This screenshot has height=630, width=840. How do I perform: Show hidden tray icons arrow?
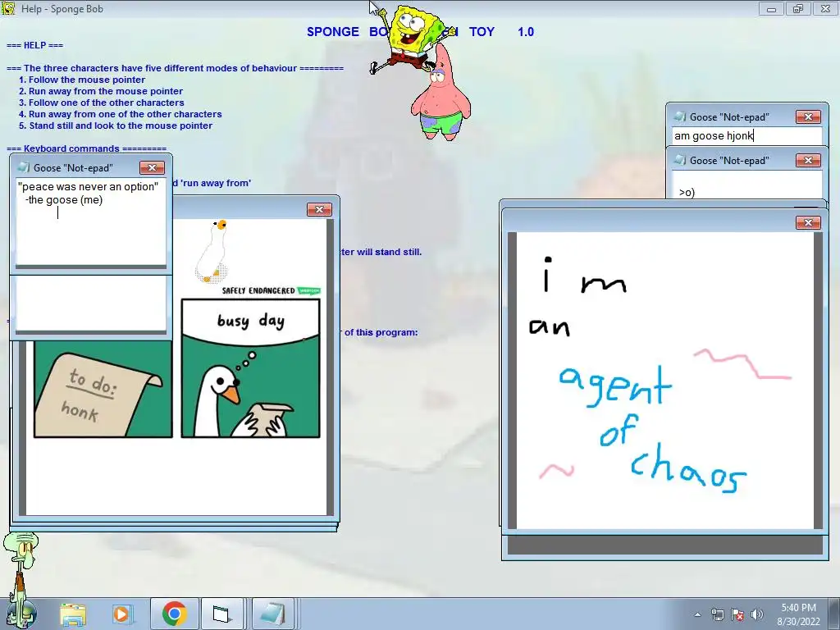click(697, 614)
